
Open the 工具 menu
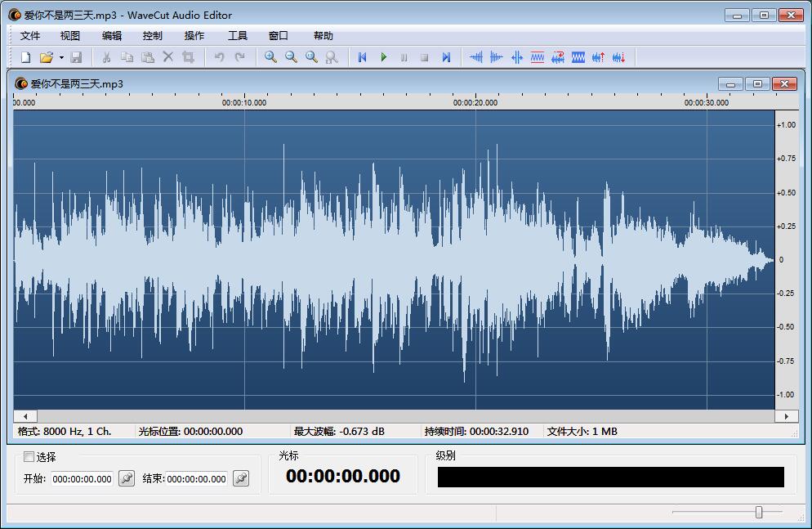point(237,36)
